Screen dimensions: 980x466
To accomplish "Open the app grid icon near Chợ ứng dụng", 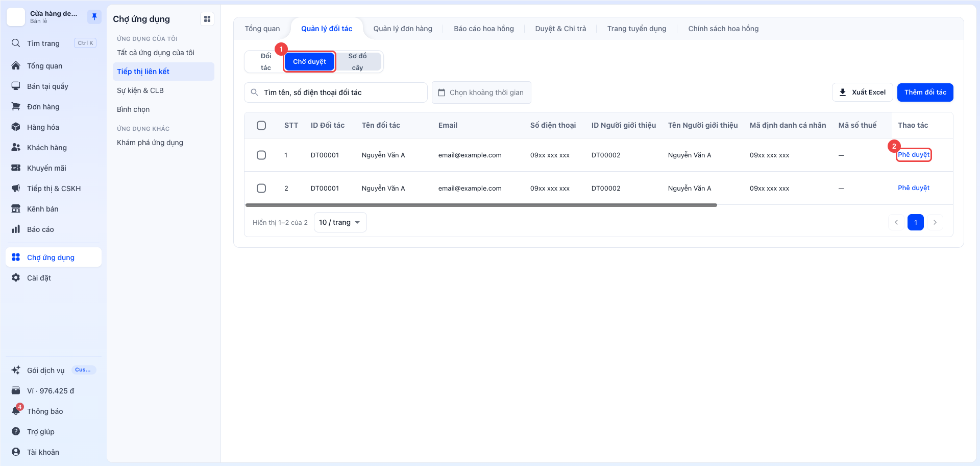I will [x=207, y=19].
